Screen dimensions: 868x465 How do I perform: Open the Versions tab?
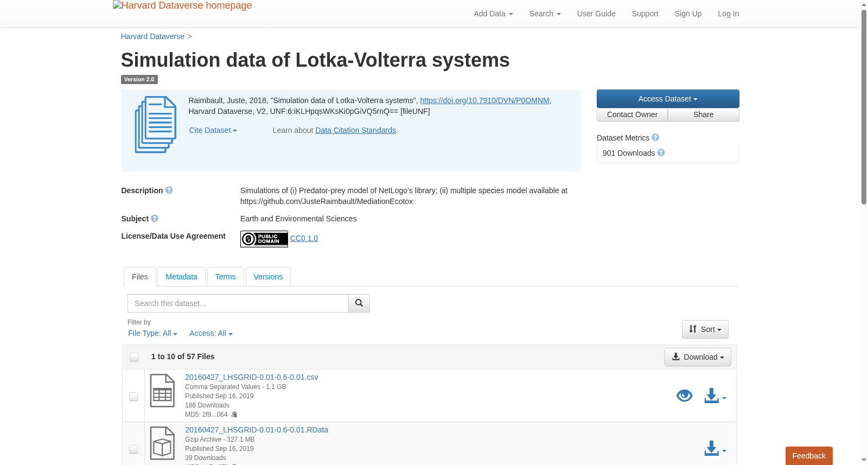(268, 277)
